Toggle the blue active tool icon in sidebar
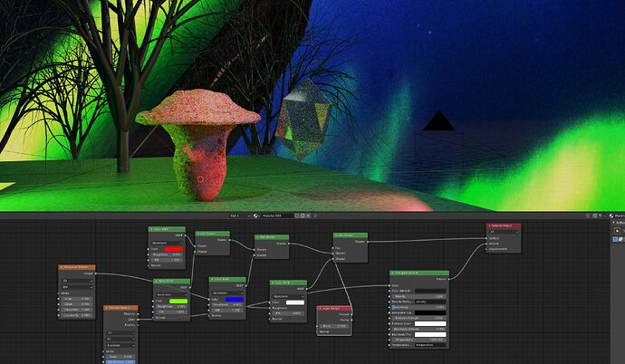This screenshot has width=625, height=364. [x=615, y=239]
